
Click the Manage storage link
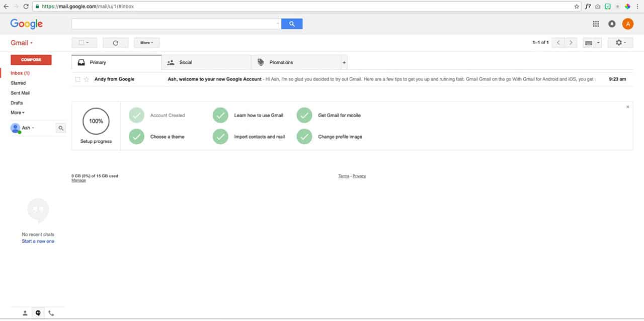(78, 180)
